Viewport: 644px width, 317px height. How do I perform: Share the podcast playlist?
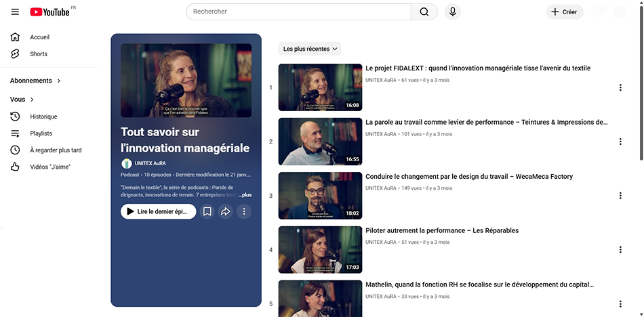[x=226, y=212]
